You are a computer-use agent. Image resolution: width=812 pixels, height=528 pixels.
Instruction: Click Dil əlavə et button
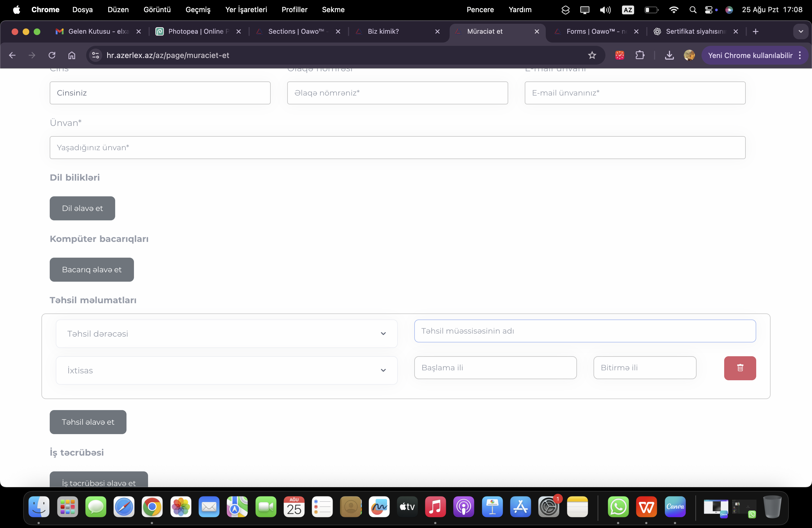click(x=82, y=208)
